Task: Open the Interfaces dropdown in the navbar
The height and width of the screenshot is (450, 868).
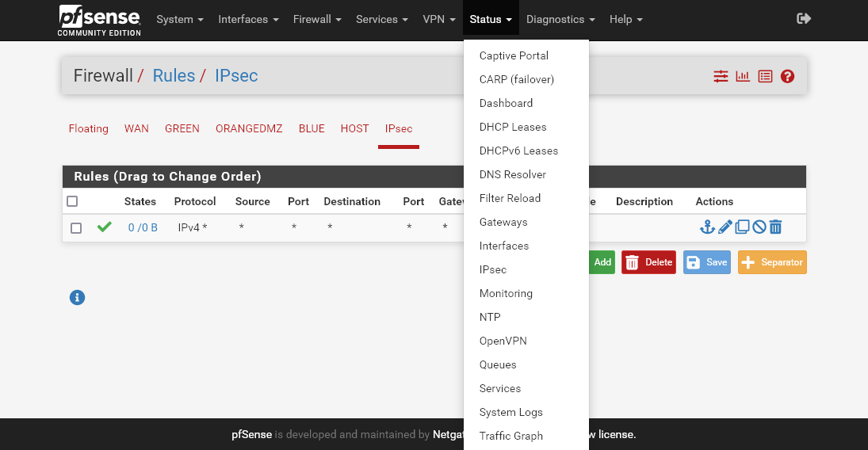Action: point(249,19)
